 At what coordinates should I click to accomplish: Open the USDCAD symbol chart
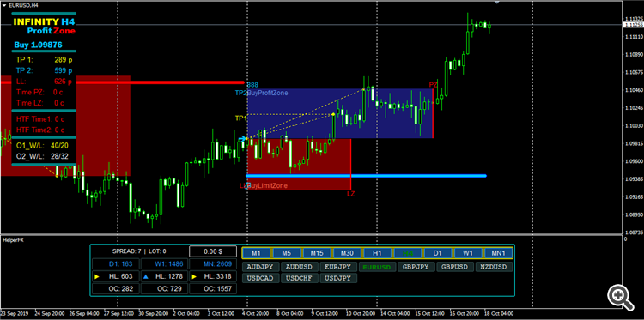261,279
